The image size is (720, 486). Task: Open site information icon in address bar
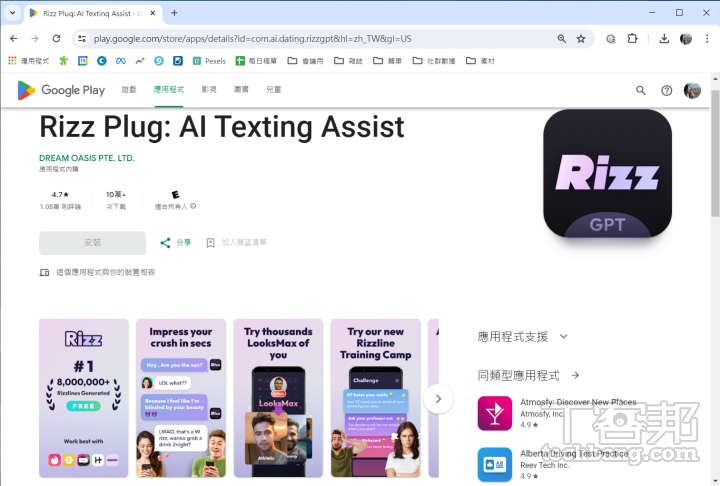coord(82,39)
